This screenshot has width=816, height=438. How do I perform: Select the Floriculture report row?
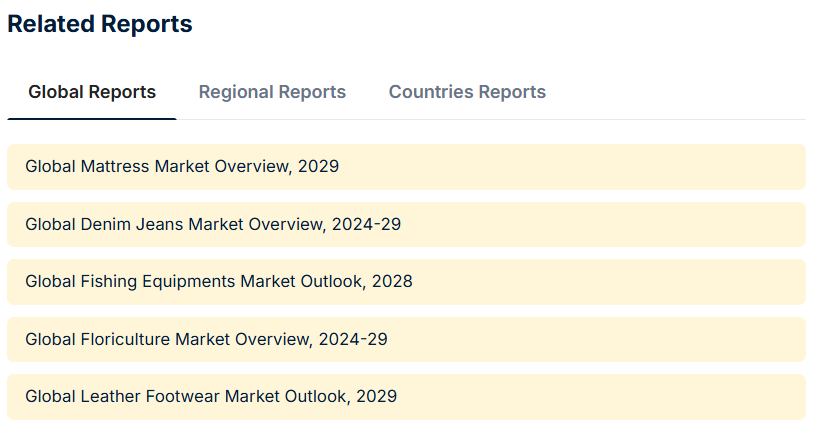point(600,339)
